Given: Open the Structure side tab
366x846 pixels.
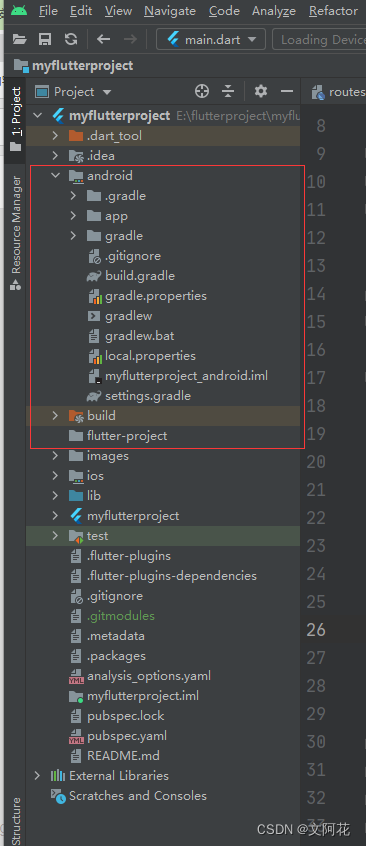Looking at the screenshot, I should click(x=16, y=820).
